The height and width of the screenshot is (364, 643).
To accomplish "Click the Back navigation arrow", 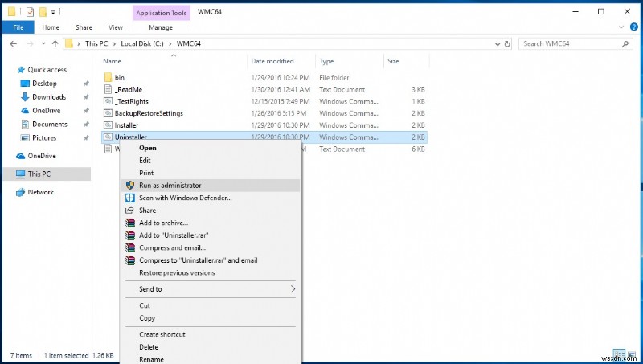I will 13,44.
